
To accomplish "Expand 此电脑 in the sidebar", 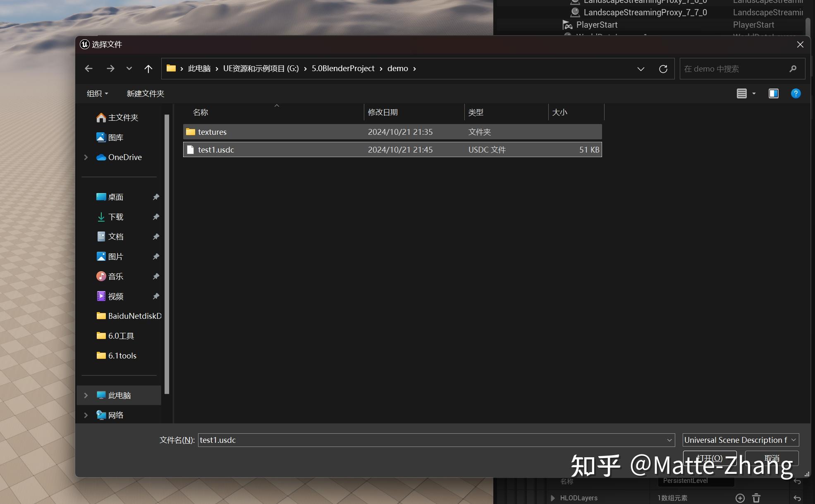I will (86, 395).
